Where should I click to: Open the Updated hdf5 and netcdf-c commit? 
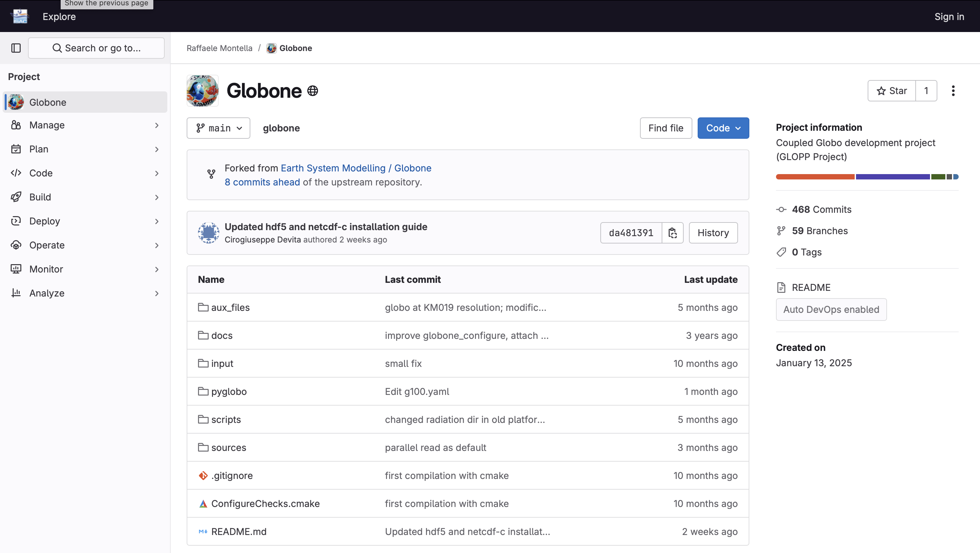326,227
